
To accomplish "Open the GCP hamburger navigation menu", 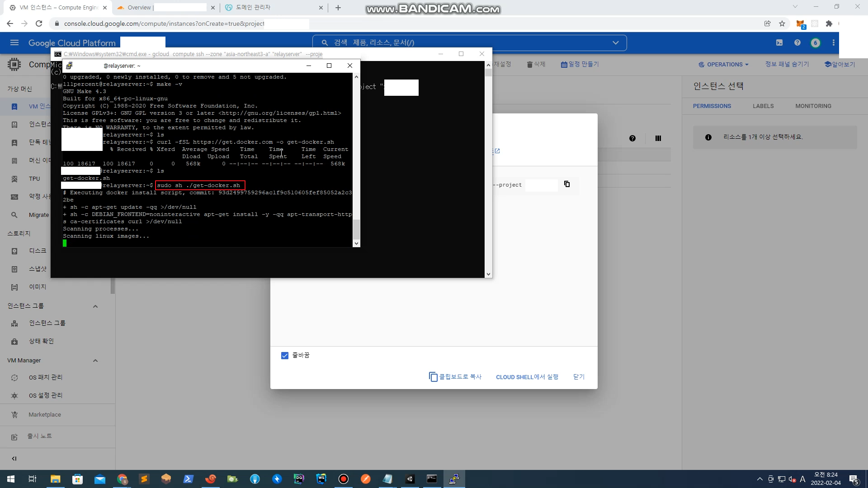I will (x=14, y=42).
